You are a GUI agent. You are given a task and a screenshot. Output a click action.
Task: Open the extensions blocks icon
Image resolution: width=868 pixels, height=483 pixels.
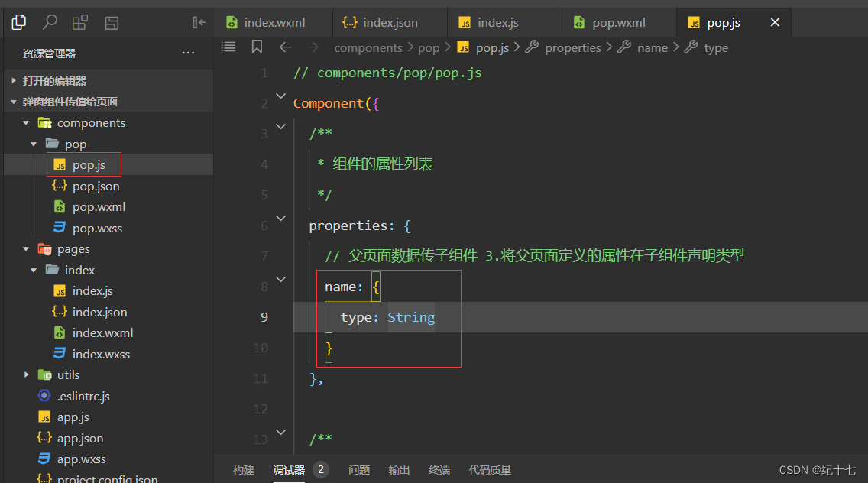coord(80,22)
